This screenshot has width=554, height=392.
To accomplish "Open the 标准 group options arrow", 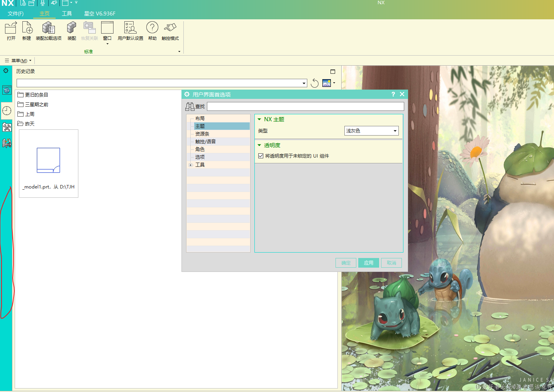I will pos(179,51).
